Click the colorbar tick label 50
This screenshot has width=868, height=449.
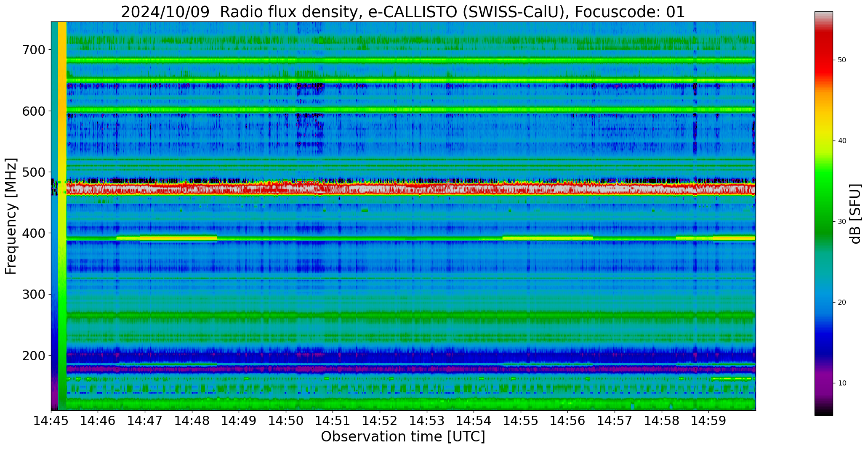[842, 60]
